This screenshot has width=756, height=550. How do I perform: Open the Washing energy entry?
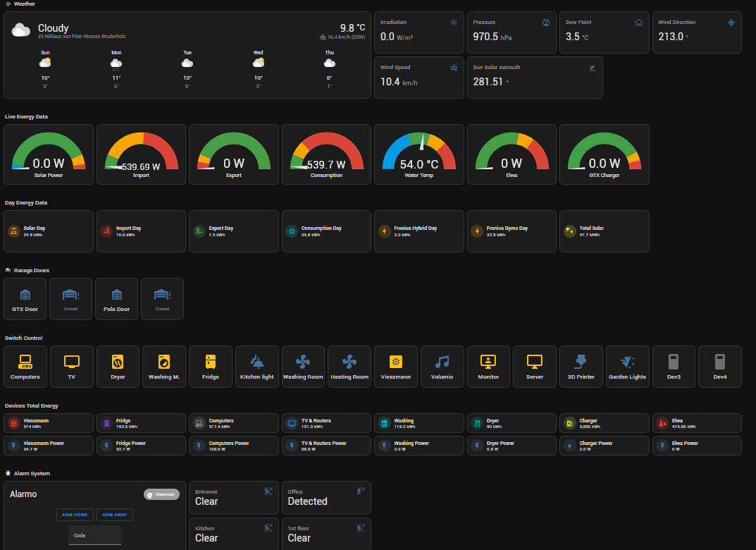[419, 423]
